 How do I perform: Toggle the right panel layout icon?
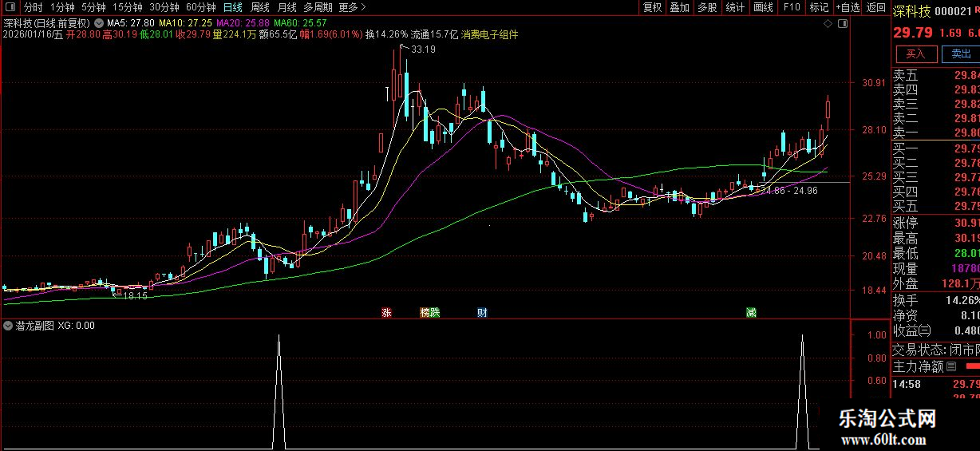(x=843, y=23)
